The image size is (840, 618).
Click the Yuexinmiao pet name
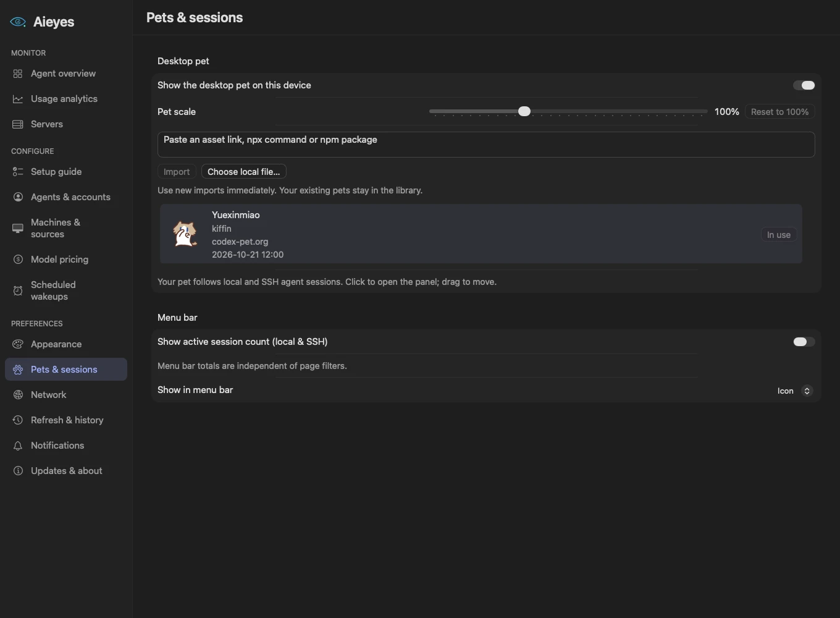point(235,215)
